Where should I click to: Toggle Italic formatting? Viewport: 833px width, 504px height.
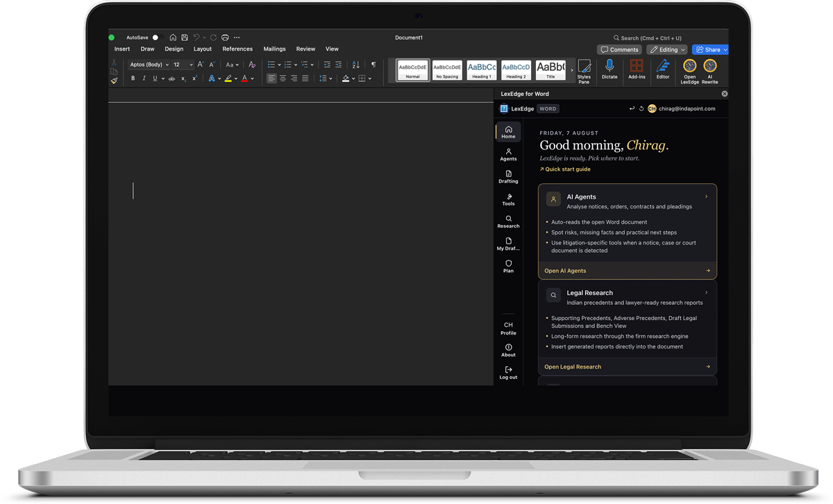144,78
